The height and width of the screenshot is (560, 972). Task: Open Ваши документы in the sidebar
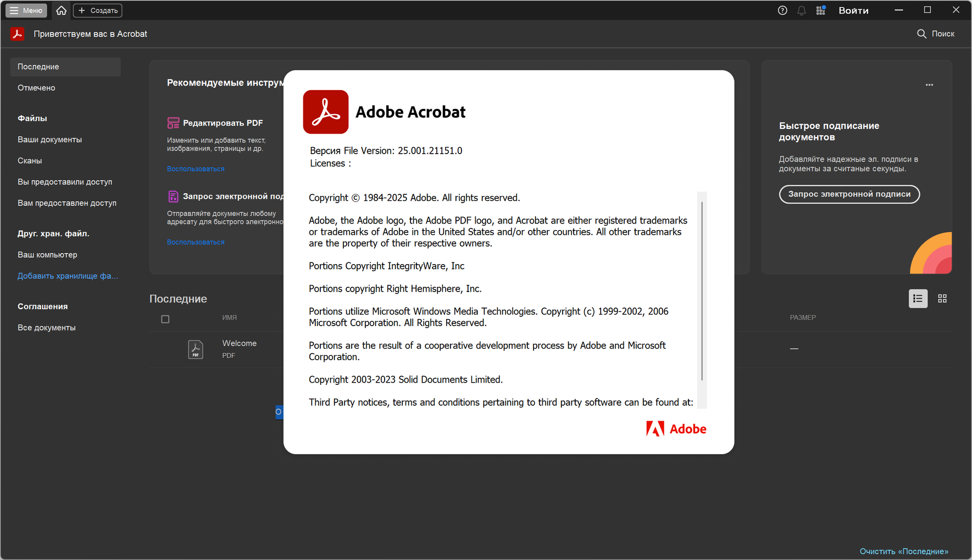[49, 139]
